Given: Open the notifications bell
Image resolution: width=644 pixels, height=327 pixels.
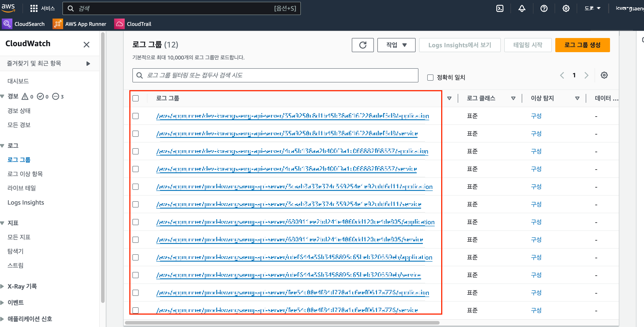Looking at the screenshot, I should point(522,9).
